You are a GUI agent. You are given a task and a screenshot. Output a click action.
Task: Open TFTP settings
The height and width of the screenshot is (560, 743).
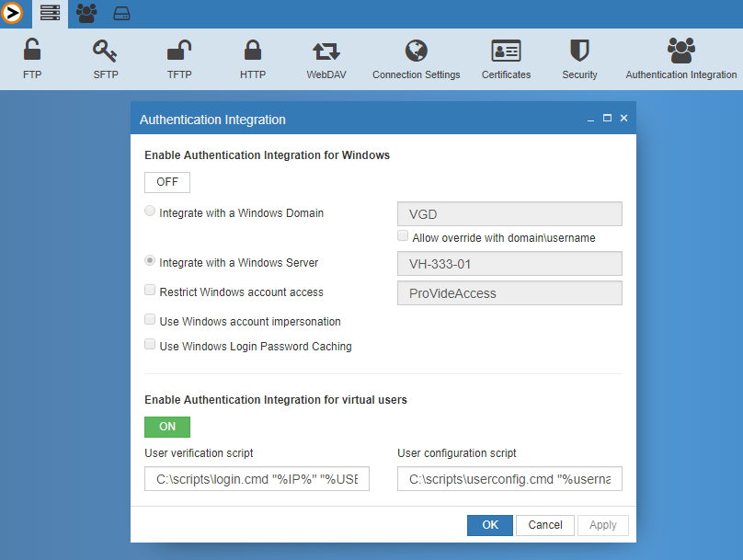click(179, 59)
